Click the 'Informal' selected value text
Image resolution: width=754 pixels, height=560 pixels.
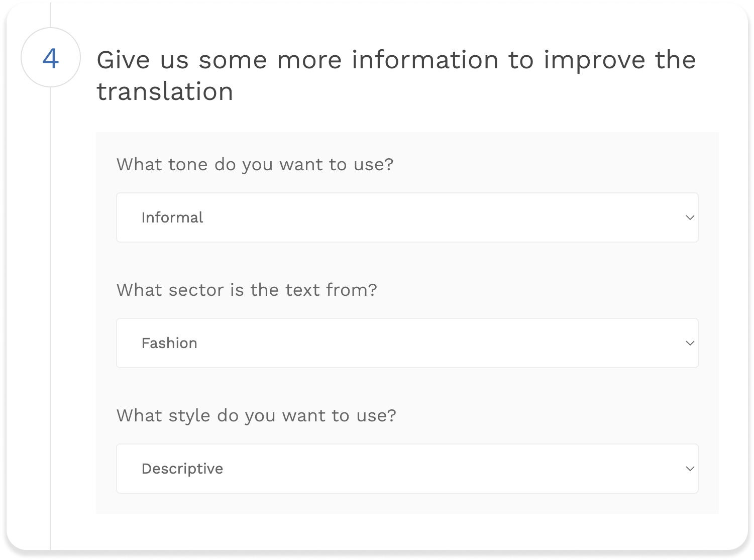point(172,217)
